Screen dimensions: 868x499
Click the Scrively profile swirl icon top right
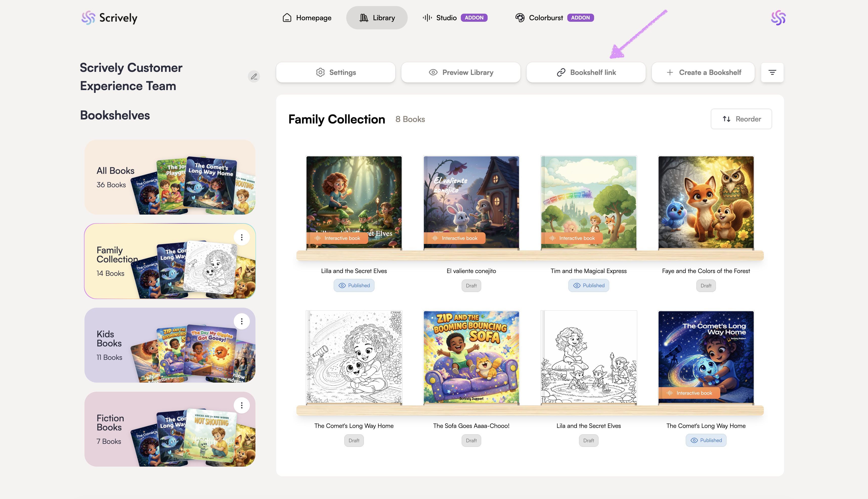[778, 18]
